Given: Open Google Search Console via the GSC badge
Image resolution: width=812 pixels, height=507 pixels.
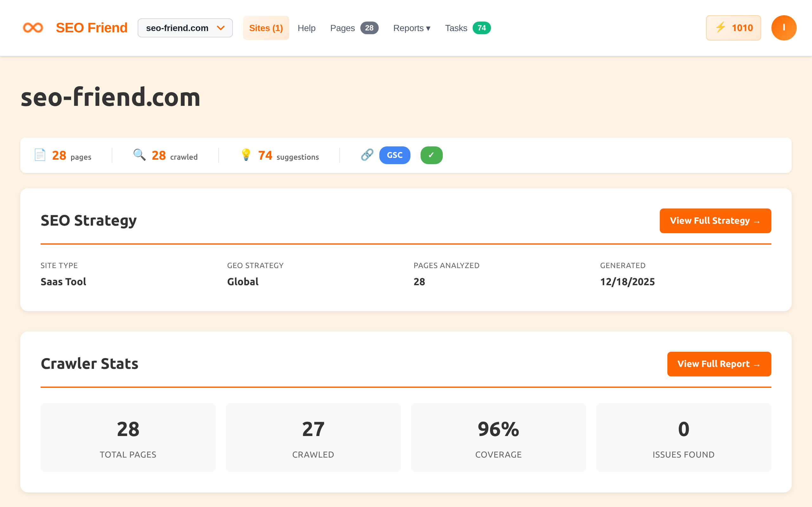Looking at the screenshot, I should pyautogui.click(x=395, y=155).
